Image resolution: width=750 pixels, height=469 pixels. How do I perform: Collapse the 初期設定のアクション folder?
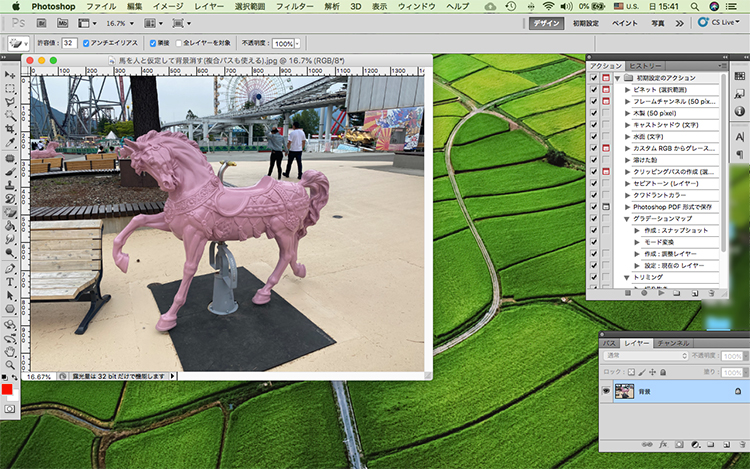(618, 78)
